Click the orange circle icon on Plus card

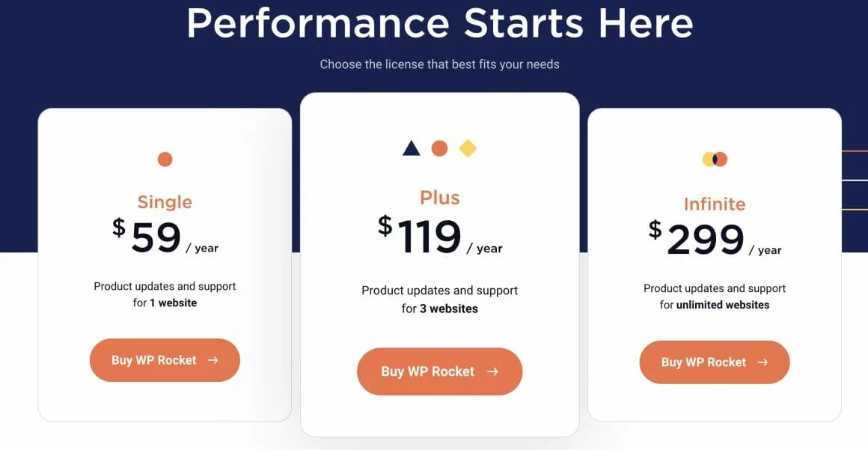[439, 148]
